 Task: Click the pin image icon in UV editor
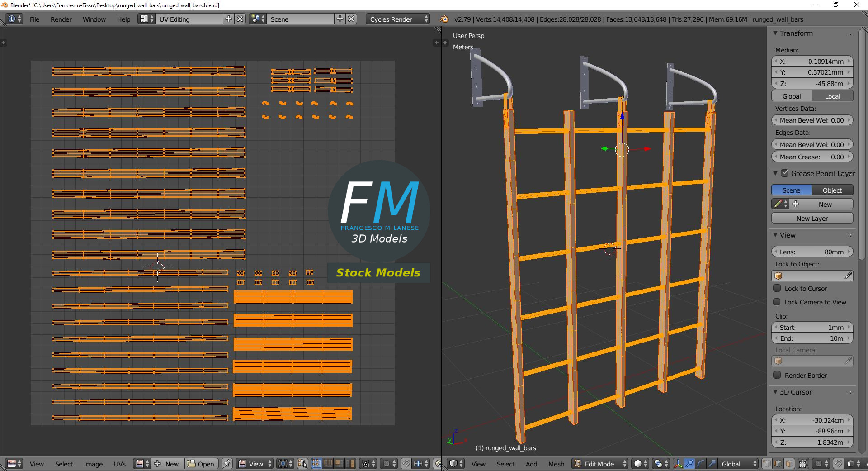click(x=227, y=464)
